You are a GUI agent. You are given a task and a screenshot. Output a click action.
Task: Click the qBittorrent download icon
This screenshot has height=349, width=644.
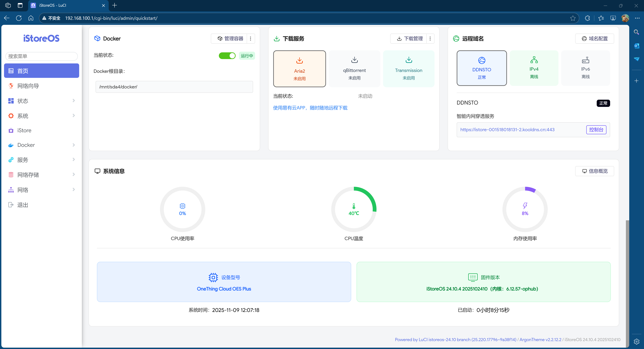(354, 60)
